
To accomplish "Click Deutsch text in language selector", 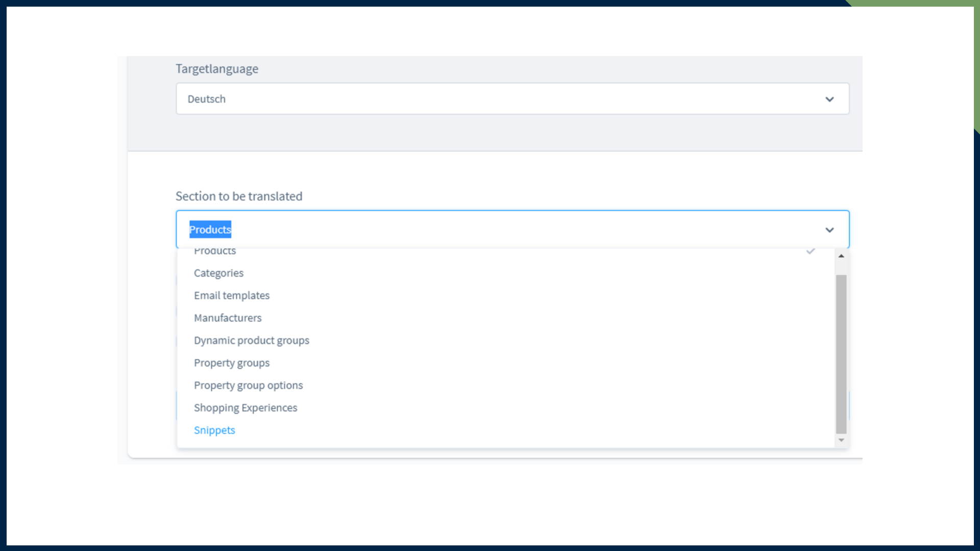I will (207, 99).
